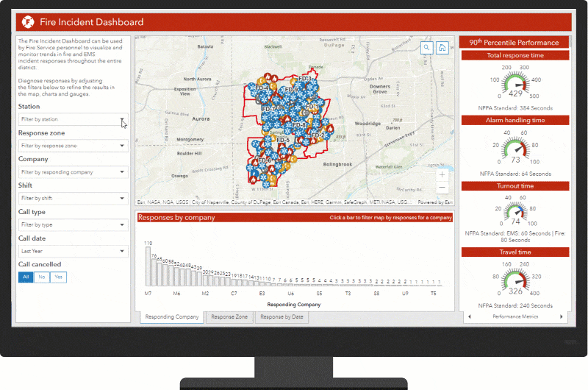Screen dimensions: 588x390
Task: Click the Powered by Esri link
Action: (435, 202)
